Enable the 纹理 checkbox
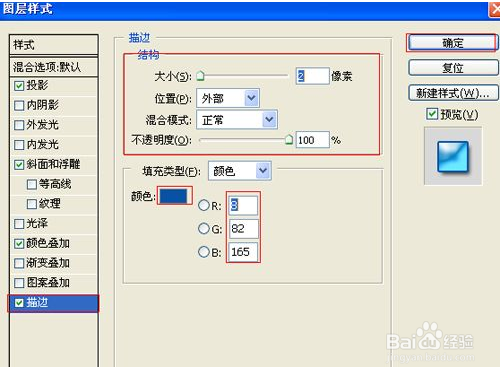The image size is (504, 376). click(x=32, y=204)
